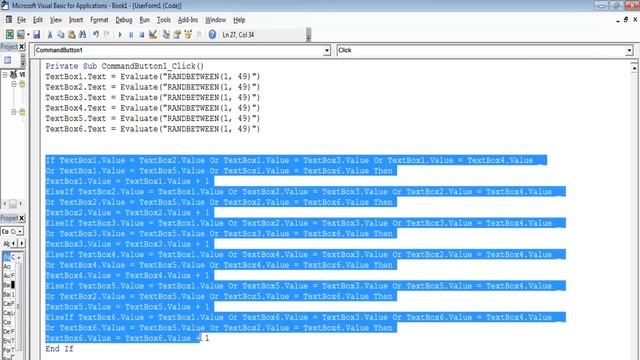Click Project pane scroll right arrow
Image resolution: width=640 pixels, height=360 pixels.
[21, 203]
